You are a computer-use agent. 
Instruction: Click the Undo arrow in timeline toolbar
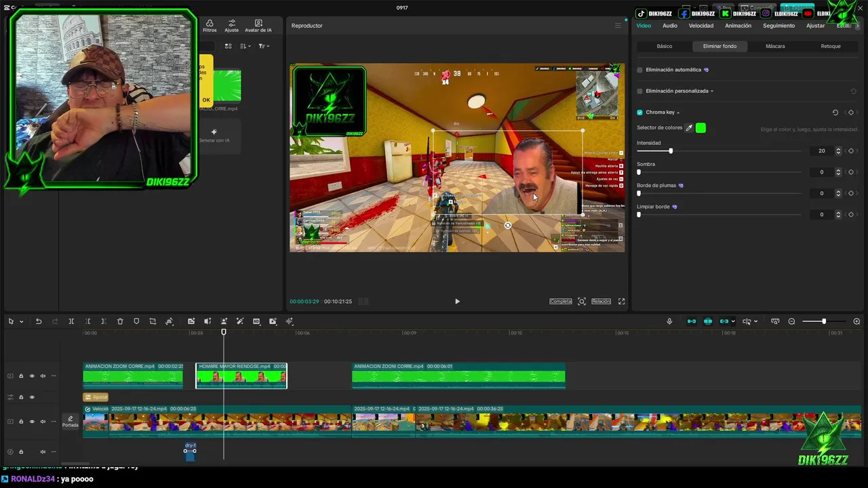click(39, 321)
